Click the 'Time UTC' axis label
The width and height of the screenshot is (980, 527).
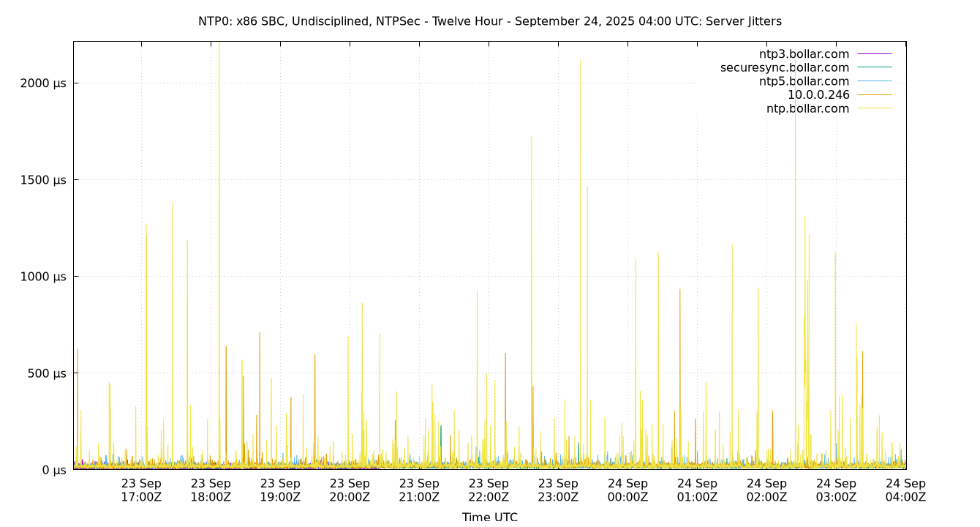pos(489,517)
